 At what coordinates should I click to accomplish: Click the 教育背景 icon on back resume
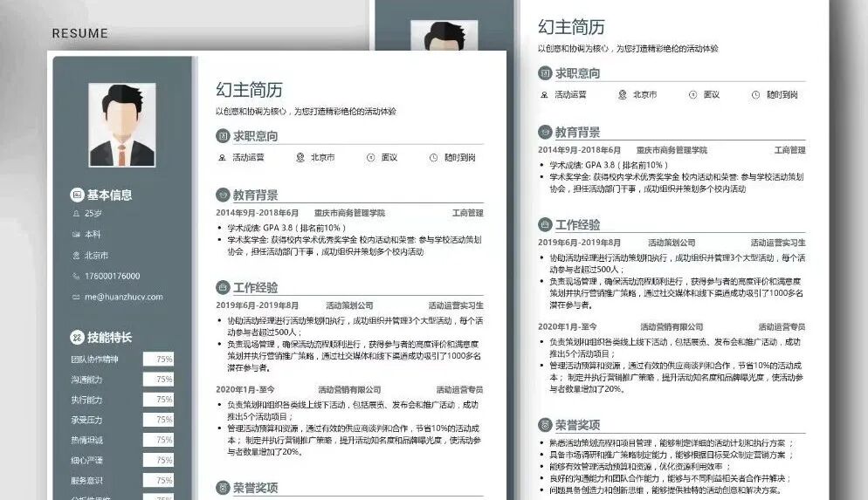[x=545, y=132]
